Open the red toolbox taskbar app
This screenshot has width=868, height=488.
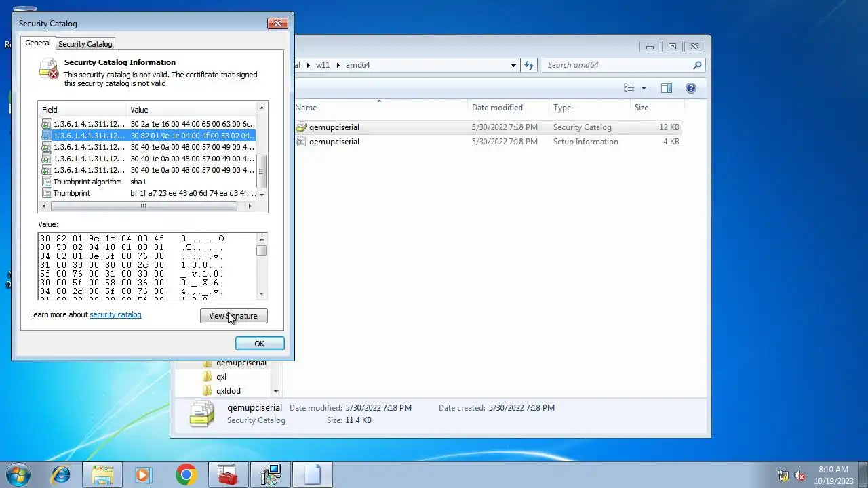pyautogui.click(x=228, y=474)
